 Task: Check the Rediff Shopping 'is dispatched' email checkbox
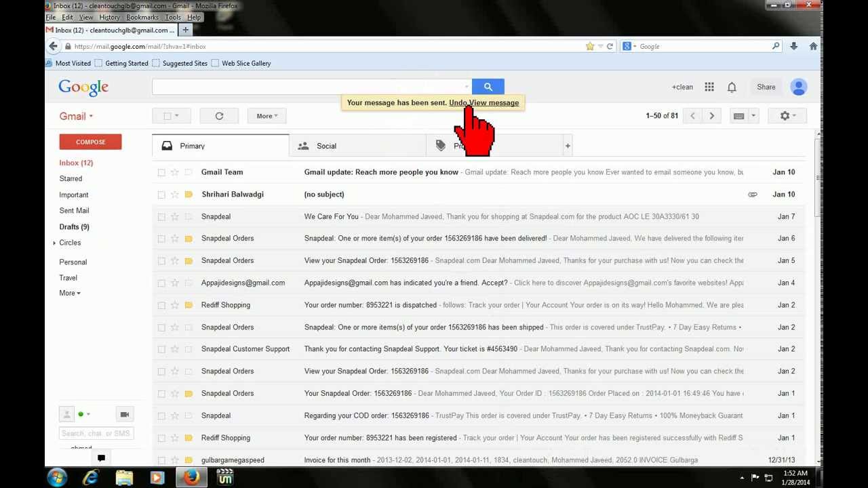click(161, 305)
